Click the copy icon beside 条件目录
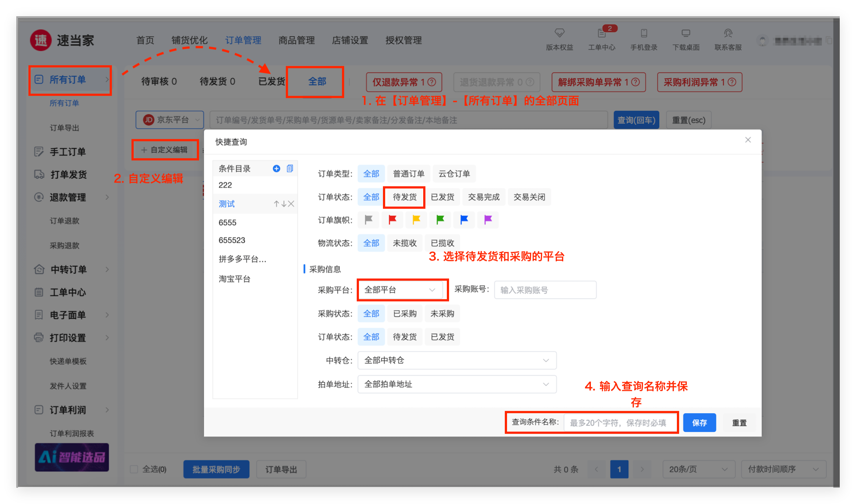 pyautogui.click(x=290, y=169)
